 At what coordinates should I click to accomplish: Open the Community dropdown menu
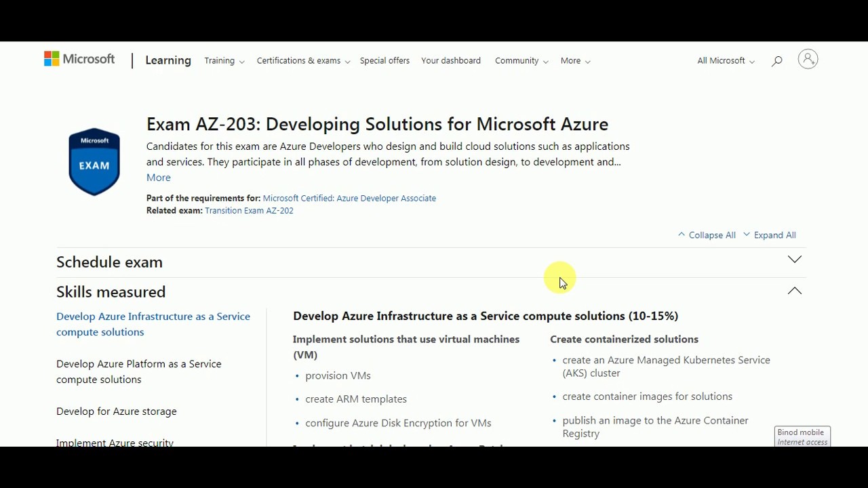click(521, 61)
